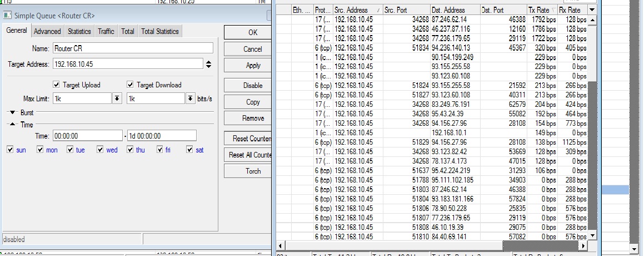This screenshot has width=644, height=256.
Task: Open the column selector dropdown arrow in table header
Action: 592,10
